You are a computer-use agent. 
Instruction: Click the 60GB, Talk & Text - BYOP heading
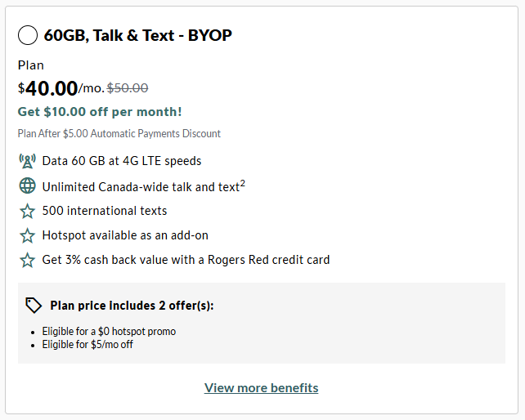coord(137,35)
